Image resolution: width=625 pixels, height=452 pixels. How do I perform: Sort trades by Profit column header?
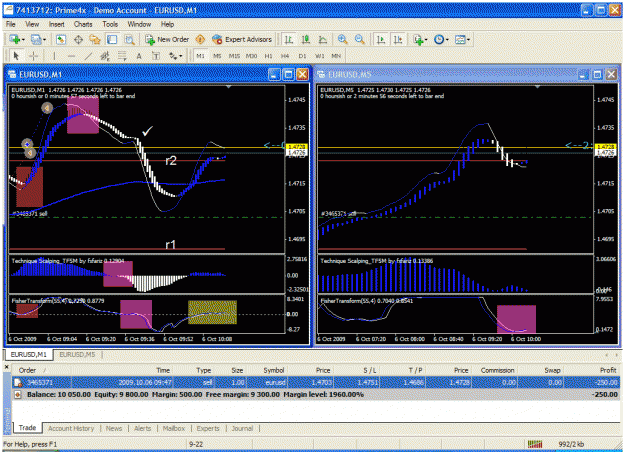608,370
